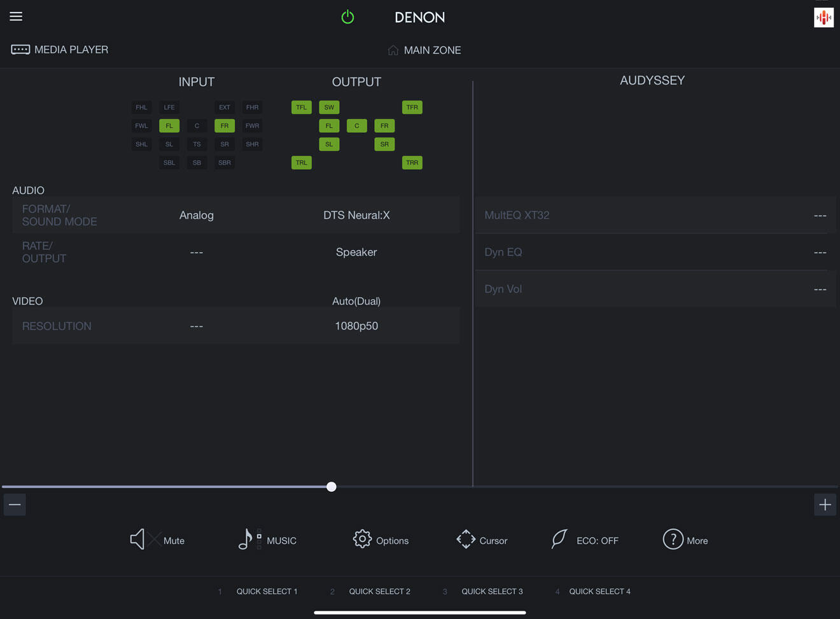The image size is (840, 619).
Task: Click the 1080p50 resolution value
Action: click(356, 326)
